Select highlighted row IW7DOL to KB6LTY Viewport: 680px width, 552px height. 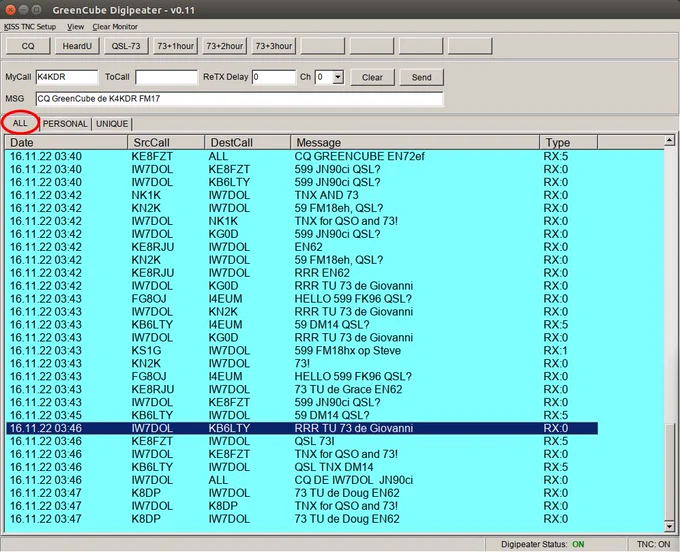(x=302, y=428)
